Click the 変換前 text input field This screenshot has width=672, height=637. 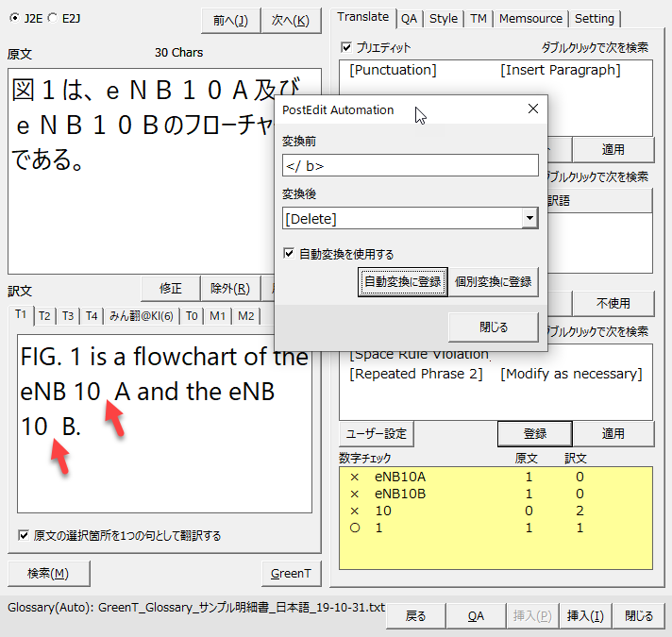click(x=410, y=166)
